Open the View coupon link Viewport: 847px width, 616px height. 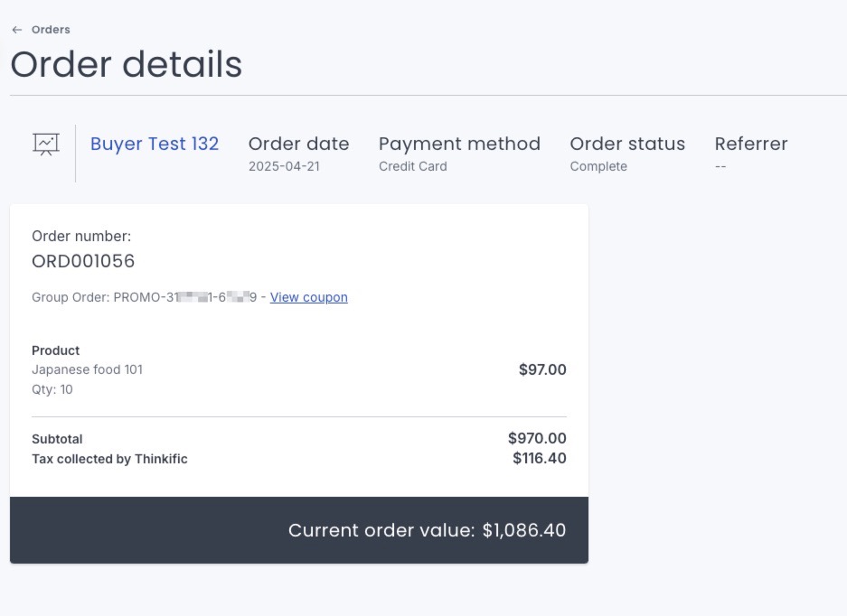tap(309, 297)
